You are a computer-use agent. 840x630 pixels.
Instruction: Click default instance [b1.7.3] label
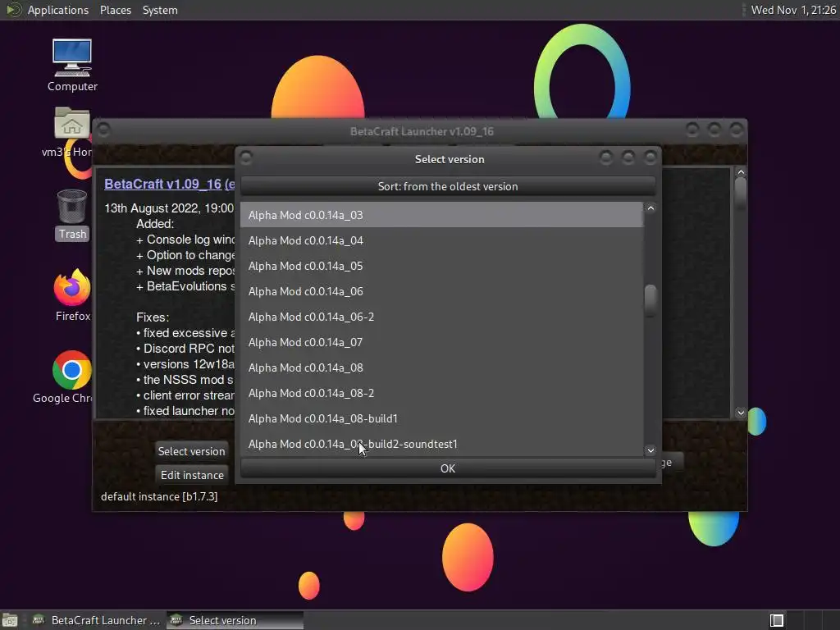(x=159, y=496)
